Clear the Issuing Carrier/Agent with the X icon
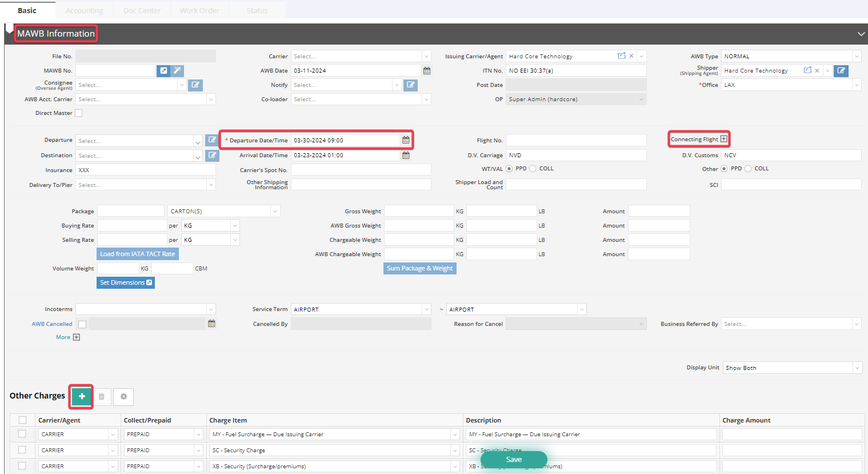Viewport: 868px width, 474px height. (x=631, y=56)
